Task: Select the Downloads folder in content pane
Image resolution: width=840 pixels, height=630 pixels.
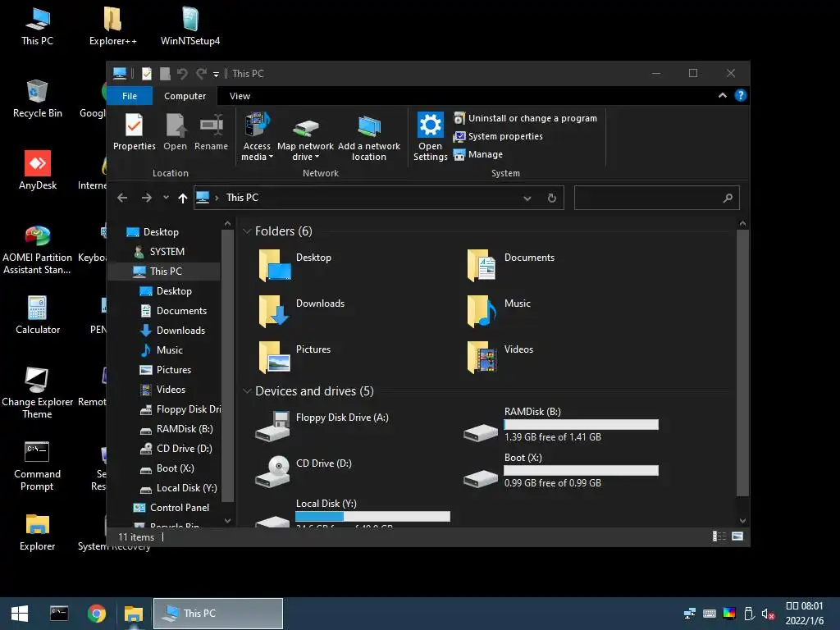Action: point(301,310)
